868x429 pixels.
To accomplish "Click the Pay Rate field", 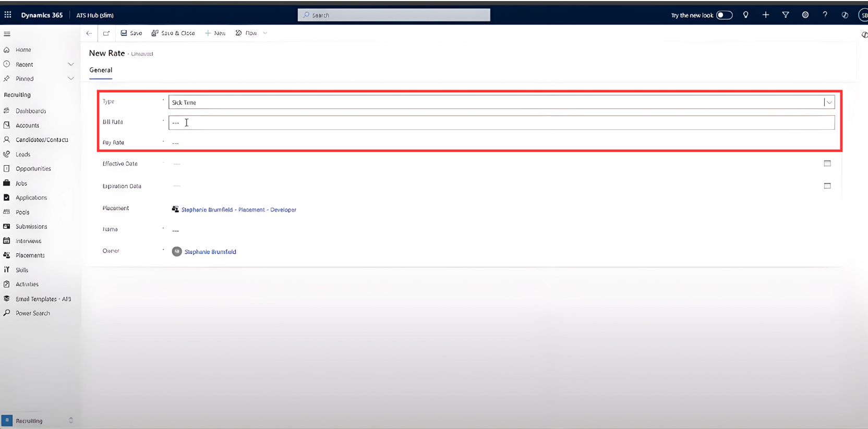I will [x=501, y=143].
